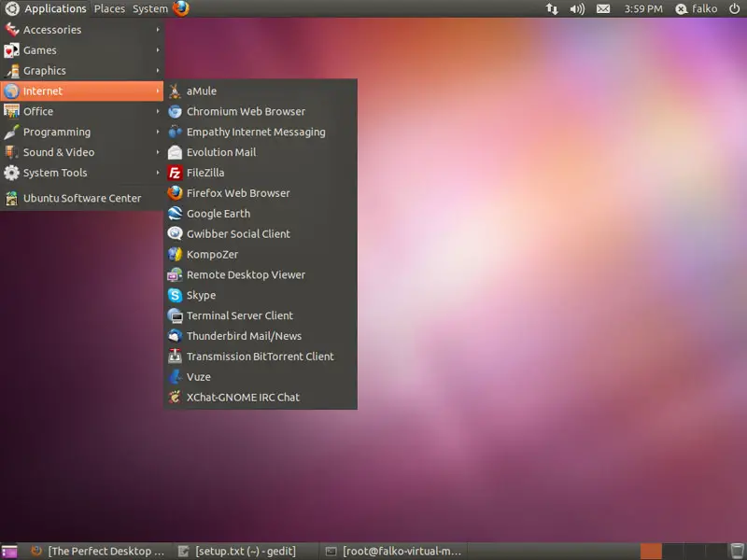Screen dimensions: 747x560
Task: Launch Remote Desktop Viewer by its label
Action: [x=246, y=274]
